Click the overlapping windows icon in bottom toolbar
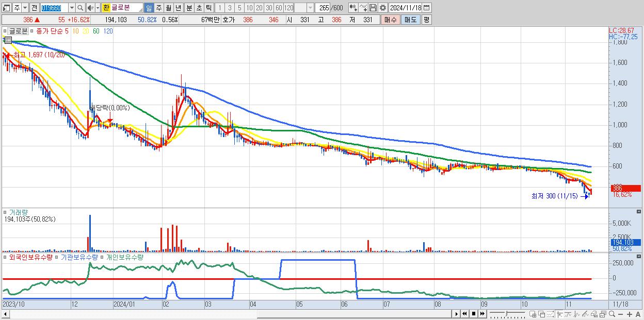This screenshot has height=320, width=644. pos(542,314)
